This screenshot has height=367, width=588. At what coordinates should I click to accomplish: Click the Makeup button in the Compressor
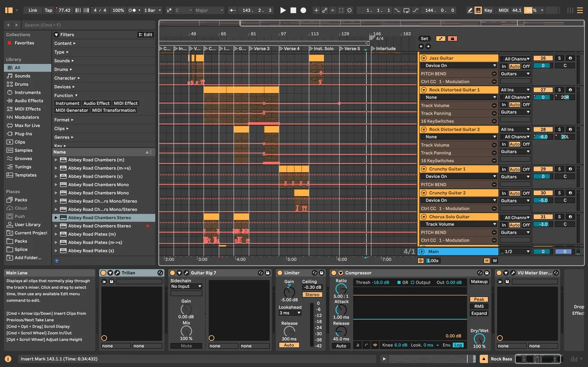pyautogui.click(x=479, y=282)
